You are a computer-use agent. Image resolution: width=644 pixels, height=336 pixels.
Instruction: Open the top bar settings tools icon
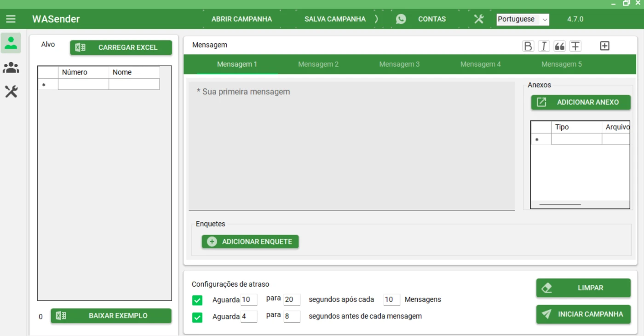click(x=478, y=19)
